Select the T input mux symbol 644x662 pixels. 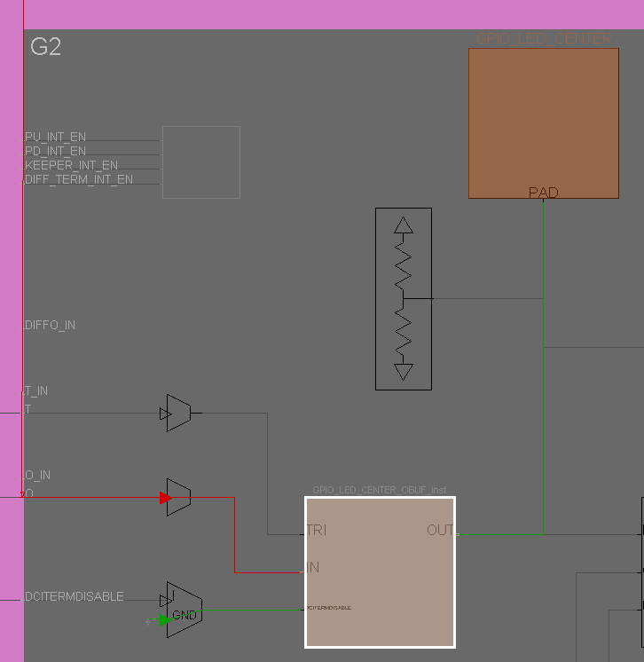[x=178, y=413]
